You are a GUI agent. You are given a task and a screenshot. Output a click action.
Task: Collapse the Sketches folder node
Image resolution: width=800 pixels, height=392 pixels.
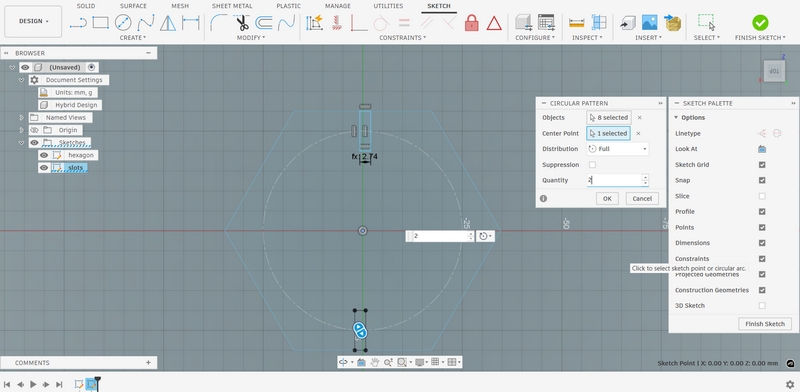click(x=21, y=143)
